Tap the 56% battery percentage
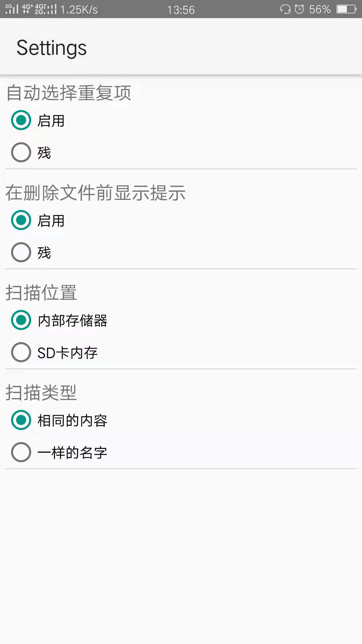This screenshot has height=644, width=362. [320, 9]
